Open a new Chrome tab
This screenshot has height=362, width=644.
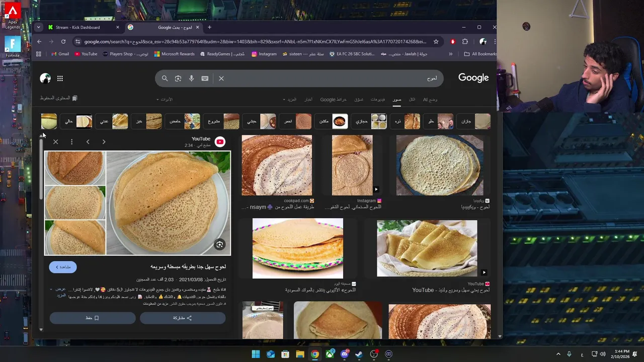[x=209, y=27]
